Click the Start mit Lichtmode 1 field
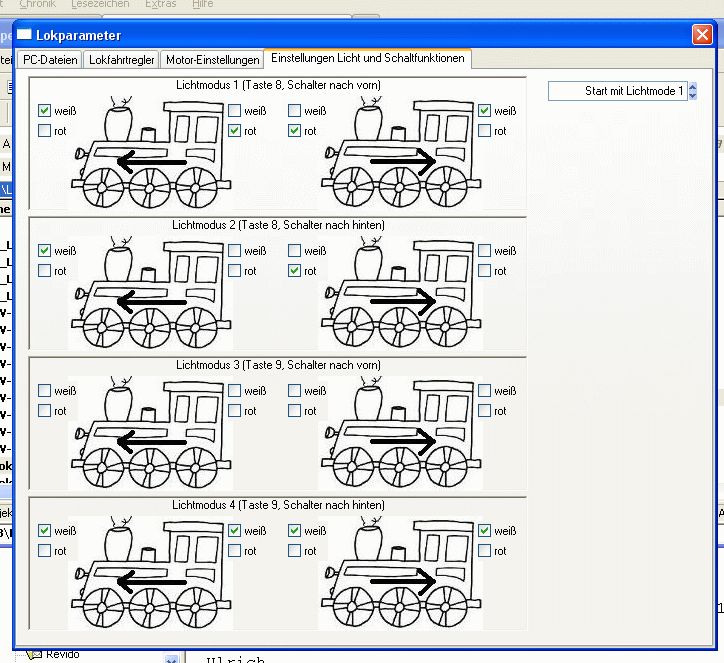Image resolution: width=724 pixels, height=663 pixels. tap(617, 91)
